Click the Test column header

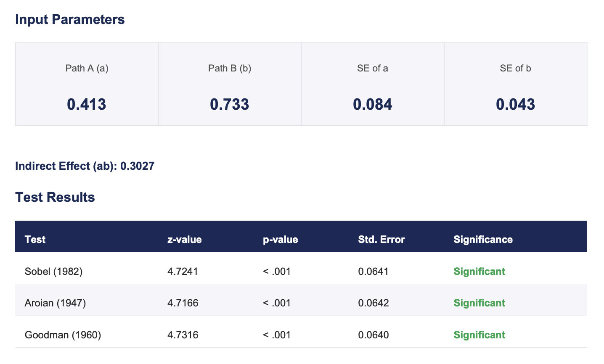[x=35, y=240]
